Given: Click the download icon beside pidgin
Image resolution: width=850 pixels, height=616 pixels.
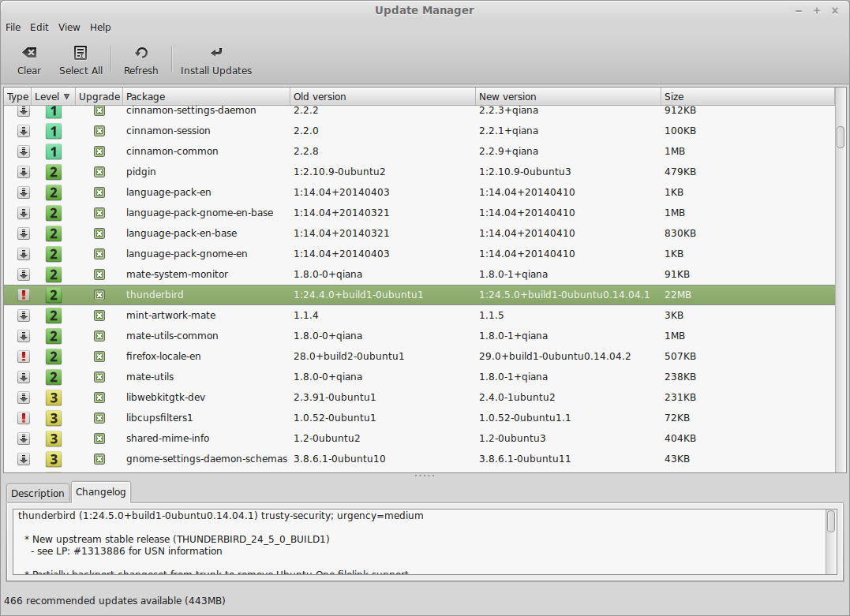Looking at the screenshot, I should (x=23, y=172).
